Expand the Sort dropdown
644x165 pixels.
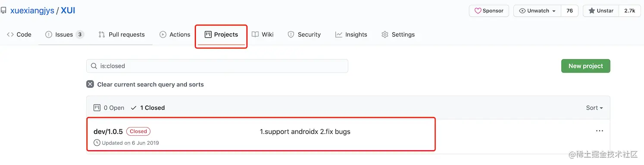594,108
